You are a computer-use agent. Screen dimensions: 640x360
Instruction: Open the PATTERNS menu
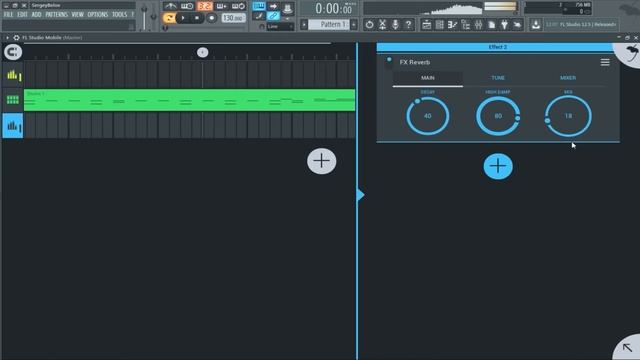pyautogui.click(x=56, y=14)
